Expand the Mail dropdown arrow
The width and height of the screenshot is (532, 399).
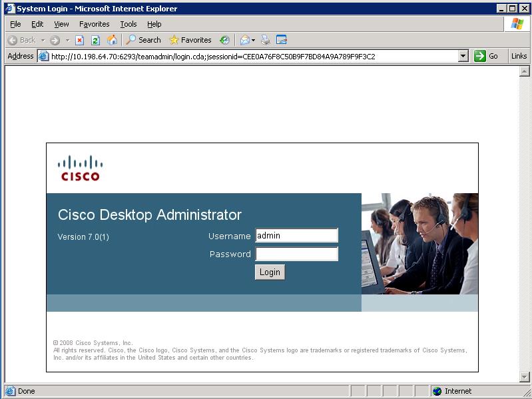coord(253,41)
